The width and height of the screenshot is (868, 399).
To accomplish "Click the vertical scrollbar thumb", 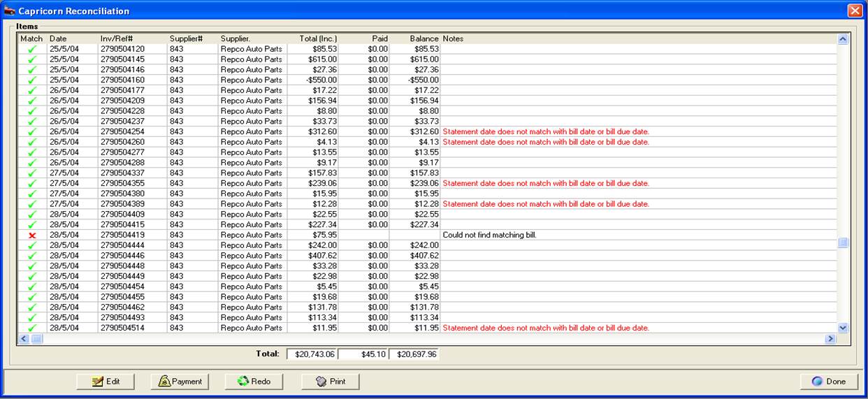I will (x=843, y=242).
